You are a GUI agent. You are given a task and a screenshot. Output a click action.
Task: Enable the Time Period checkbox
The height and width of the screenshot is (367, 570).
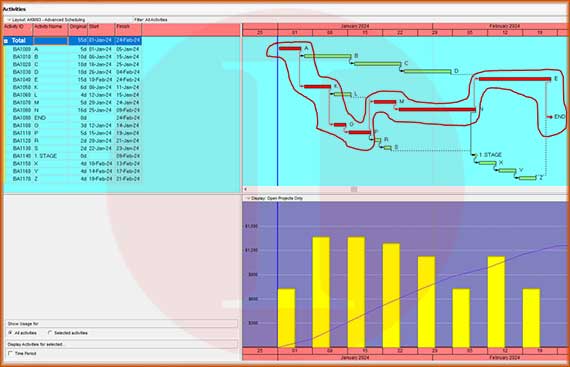tap(11, 353)
